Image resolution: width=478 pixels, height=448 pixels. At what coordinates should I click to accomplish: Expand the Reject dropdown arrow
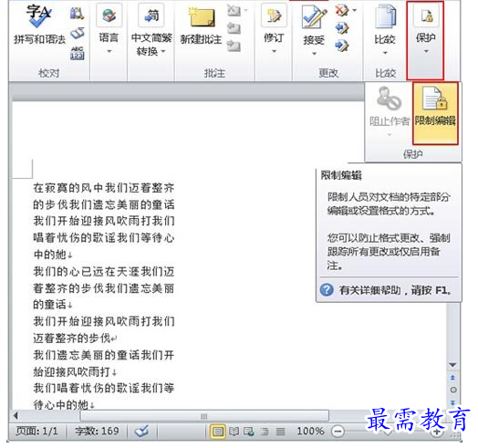[355, 10]
